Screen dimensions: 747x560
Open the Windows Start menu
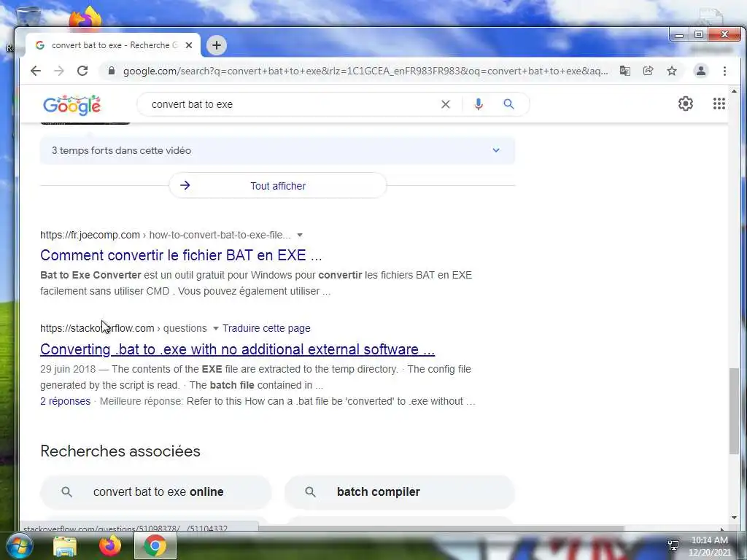click(20, 545)
